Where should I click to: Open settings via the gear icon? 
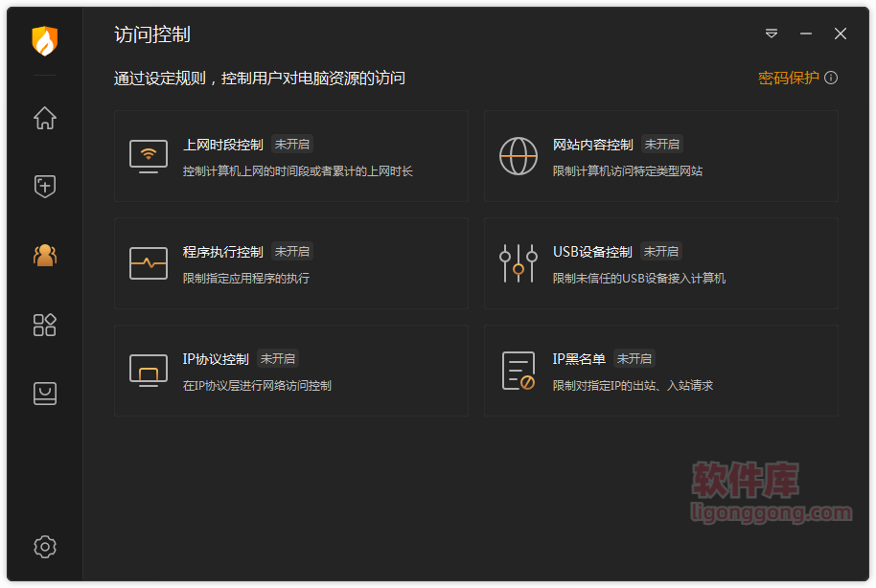pyautogui.click(x=44, y=546)
